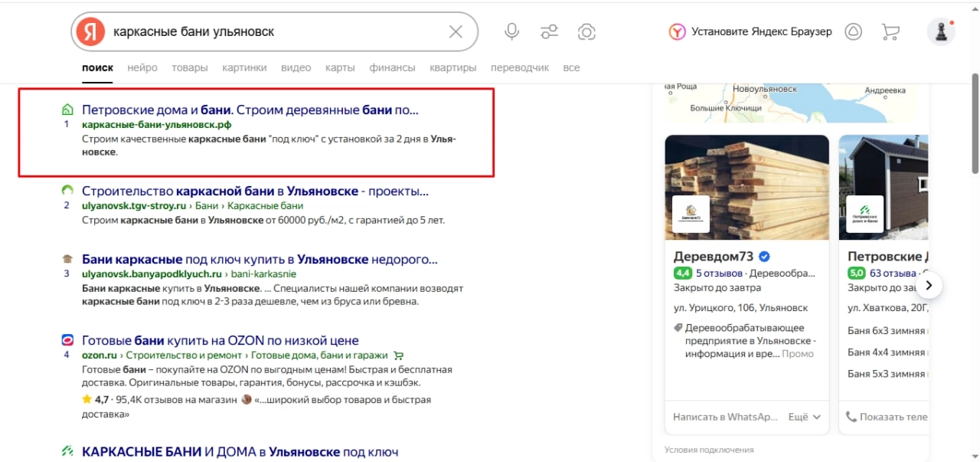Click 'Написать в WhatsApp' button
This screenshot has width=980, height=462.
(725, 417)
